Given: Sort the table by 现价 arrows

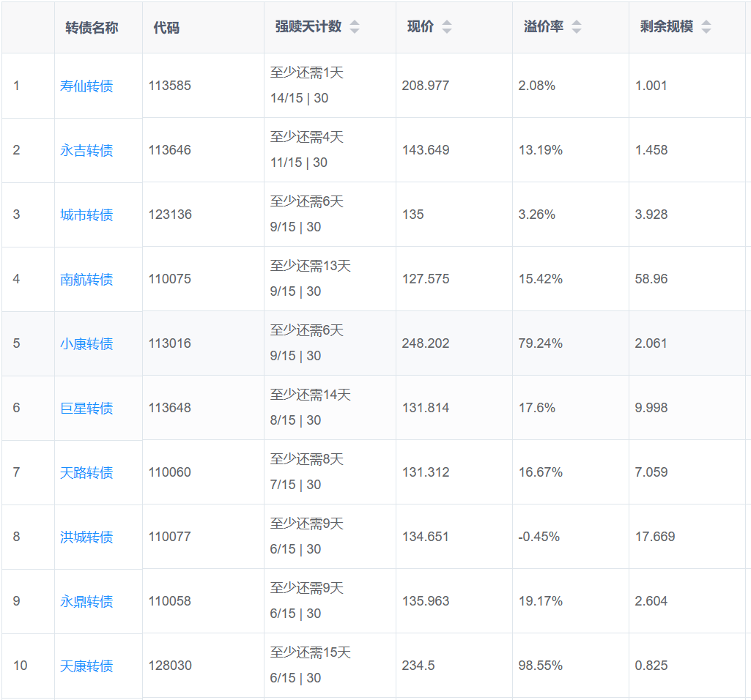Looking at the screenshot, I should 447,27.
